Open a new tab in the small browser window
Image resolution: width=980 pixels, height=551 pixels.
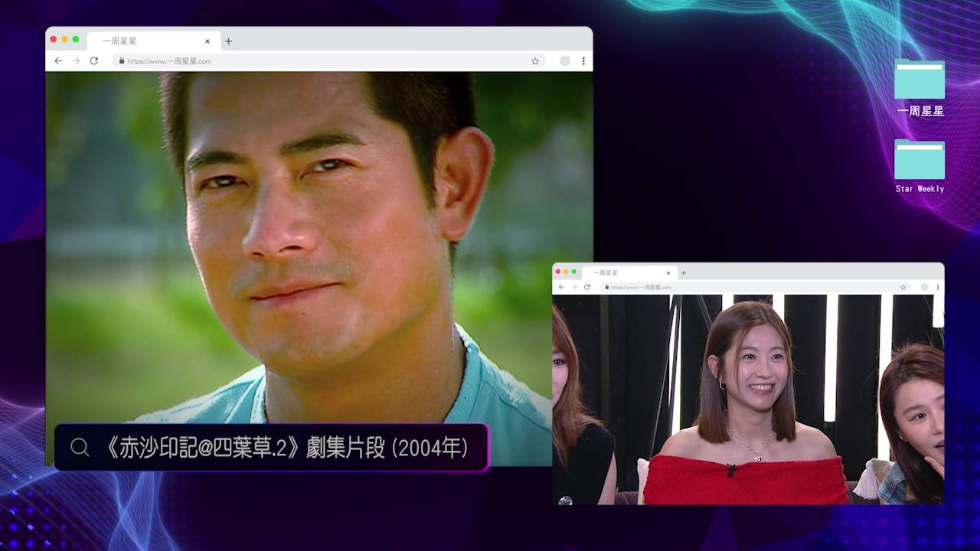click(684, 272)
